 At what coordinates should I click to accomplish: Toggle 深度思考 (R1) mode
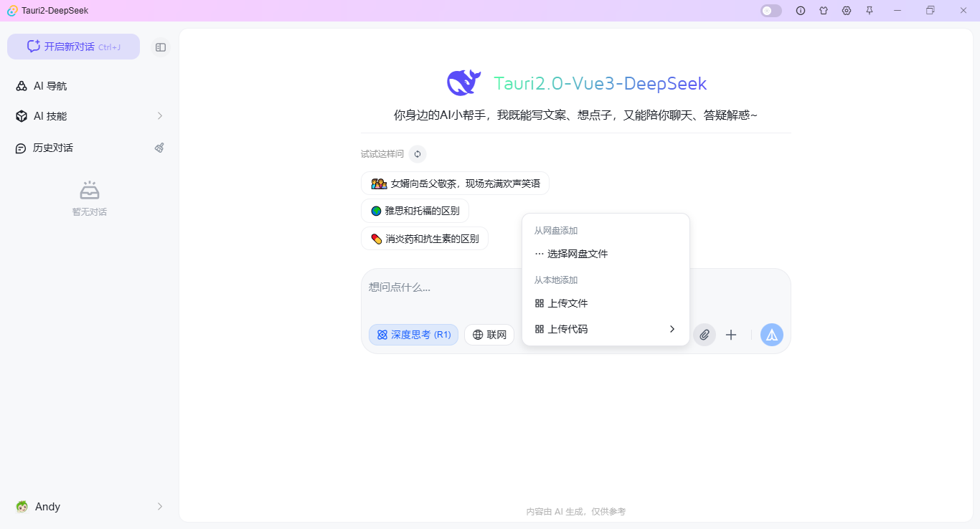[413, 335]
